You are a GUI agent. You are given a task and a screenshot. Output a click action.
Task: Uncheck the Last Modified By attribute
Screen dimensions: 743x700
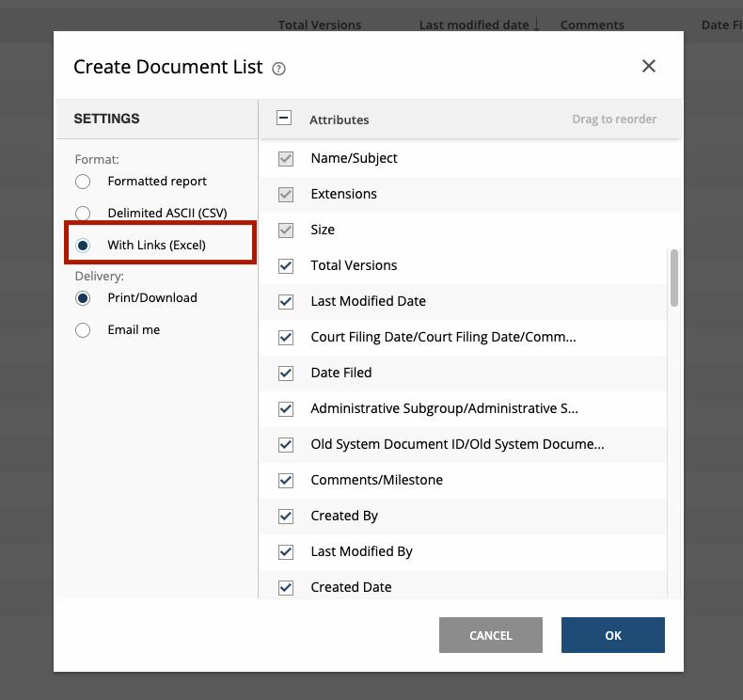pyautogui.click(x=287, y=552)
